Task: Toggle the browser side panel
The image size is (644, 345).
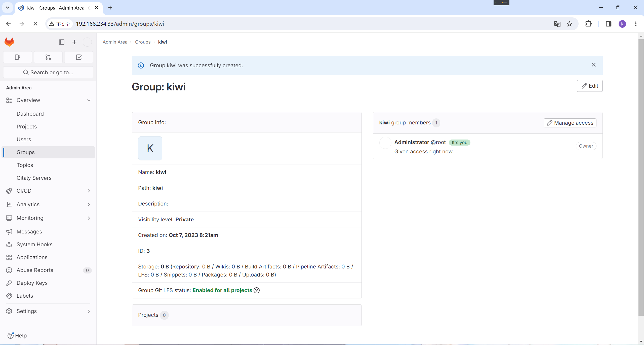Action: [x=609, y=24]
